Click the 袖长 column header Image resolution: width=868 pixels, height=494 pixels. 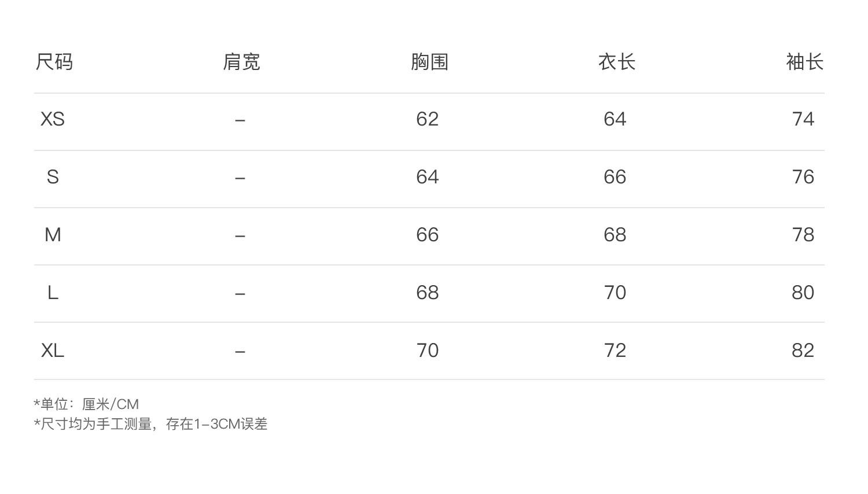point(804,62)
